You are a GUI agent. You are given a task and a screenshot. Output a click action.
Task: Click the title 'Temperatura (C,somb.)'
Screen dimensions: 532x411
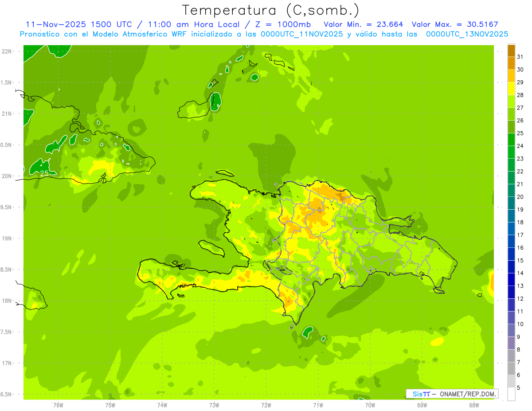[x=271, y=10]
